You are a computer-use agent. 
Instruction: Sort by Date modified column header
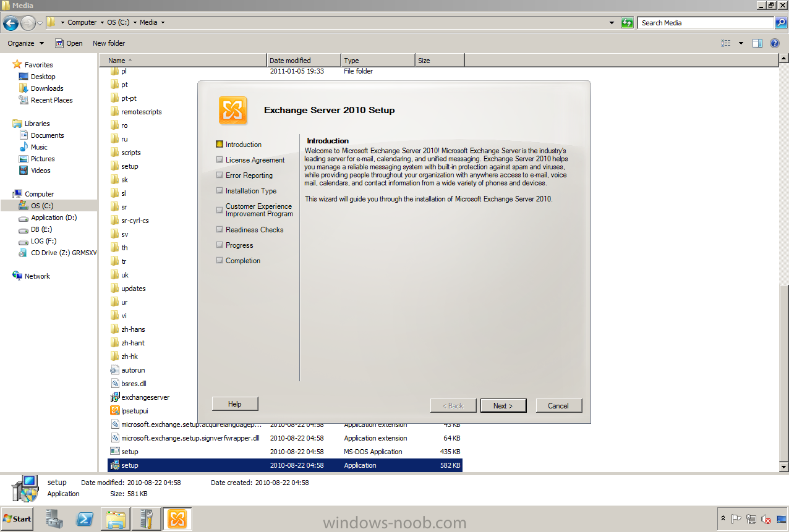(x=304, y=61)
